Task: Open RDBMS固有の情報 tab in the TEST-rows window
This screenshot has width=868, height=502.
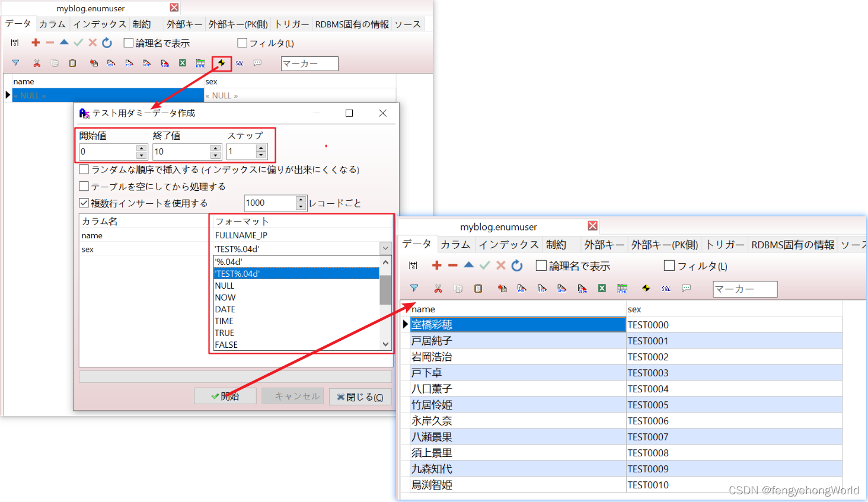Action: (793, 245)
